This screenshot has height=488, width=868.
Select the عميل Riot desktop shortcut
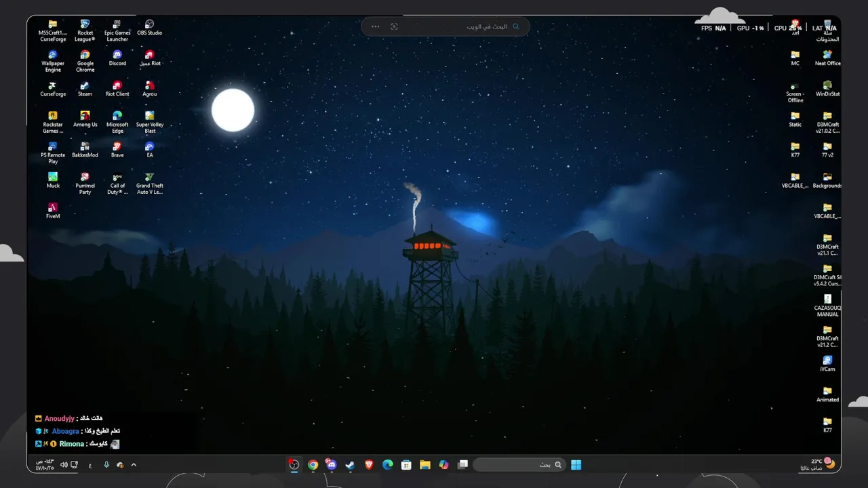click(x=150, y=59)
